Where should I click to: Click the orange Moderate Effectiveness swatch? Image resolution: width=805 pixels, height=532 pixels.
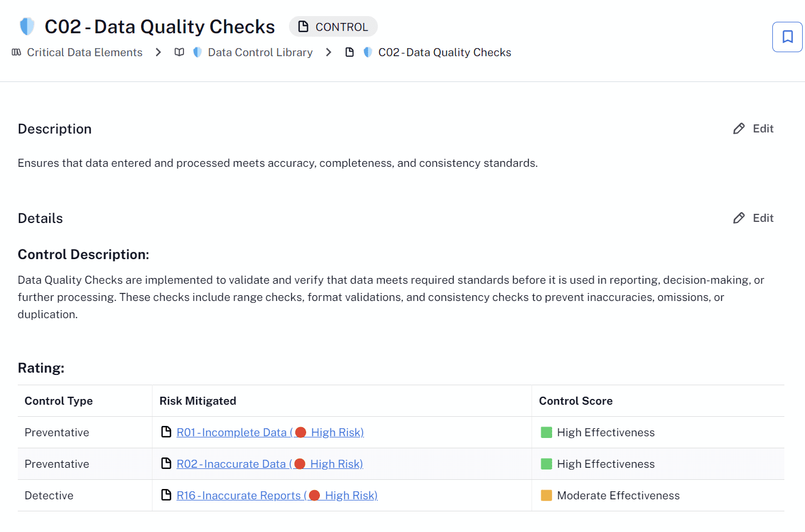pyautogui.click(x=545, y=495)
